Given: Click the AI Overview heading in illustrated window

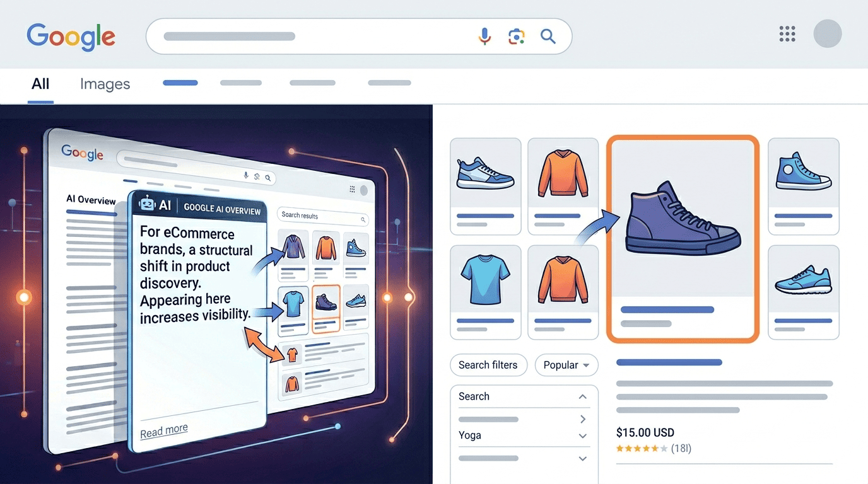Looking at the screenshot, I should coord(91,200).
